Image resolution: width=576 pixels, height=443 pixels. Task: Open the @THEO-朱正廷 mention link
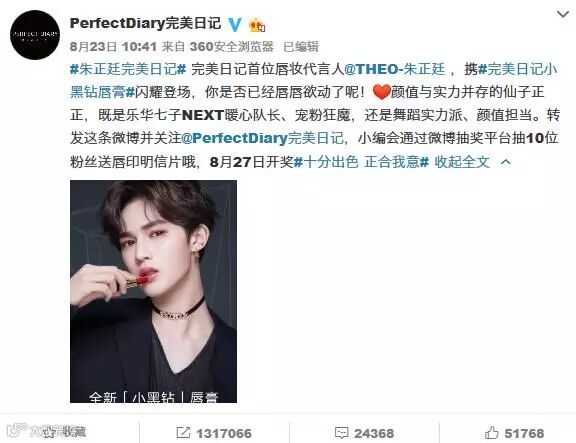395,69
